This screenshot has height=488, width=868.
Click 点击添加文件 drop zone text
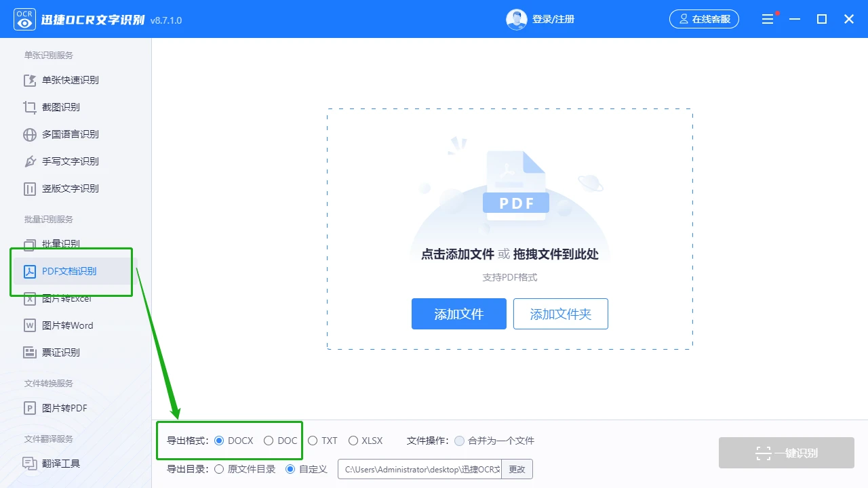(458, 254)
